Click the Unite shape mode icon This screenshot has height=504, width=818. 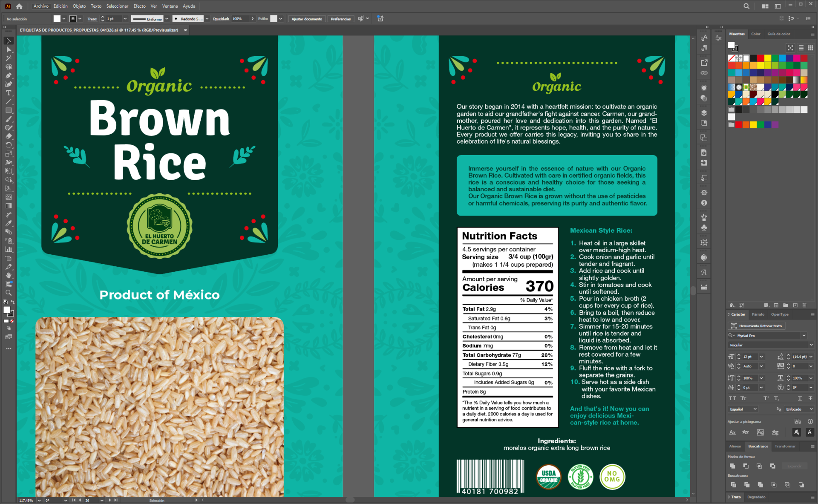[732, 466]
